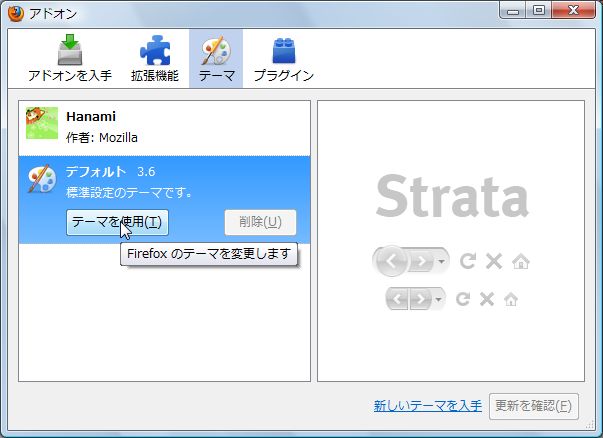Open the アドオンを入手 tab
This screenshot has height=438, width=603.
point(70,58)
